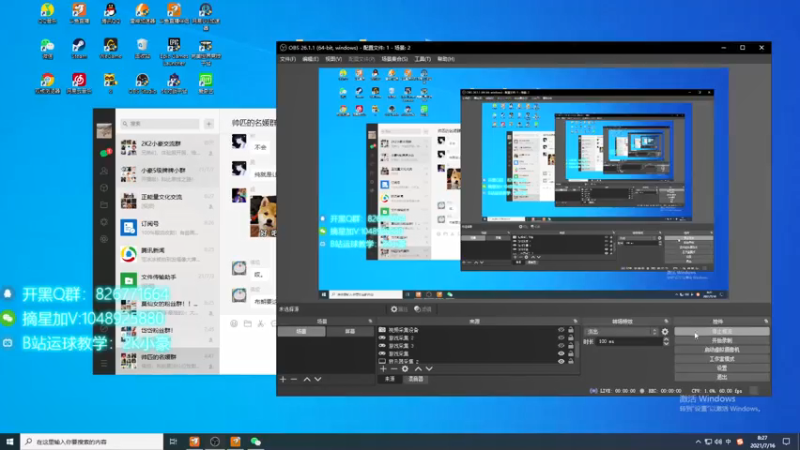Image resolution: width=800 pixels, height=450 pixels.
Task: Open the 场景集合(S) menu in OBS
Action: tap(394, 59)
